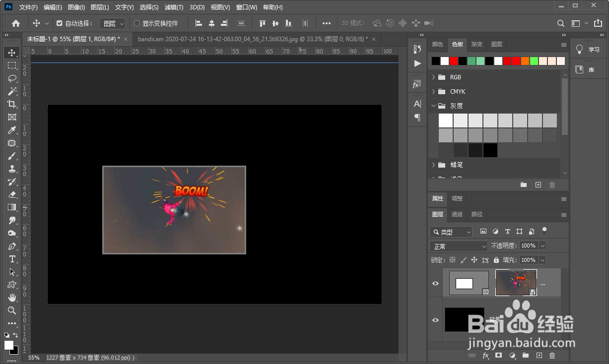The image size is (609, 364).
Task: Select the Move tool
Action: click(x=12, y=53)
